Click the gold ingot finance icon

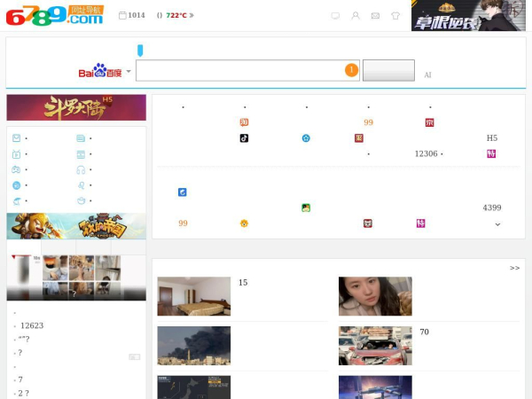point(81,201)
